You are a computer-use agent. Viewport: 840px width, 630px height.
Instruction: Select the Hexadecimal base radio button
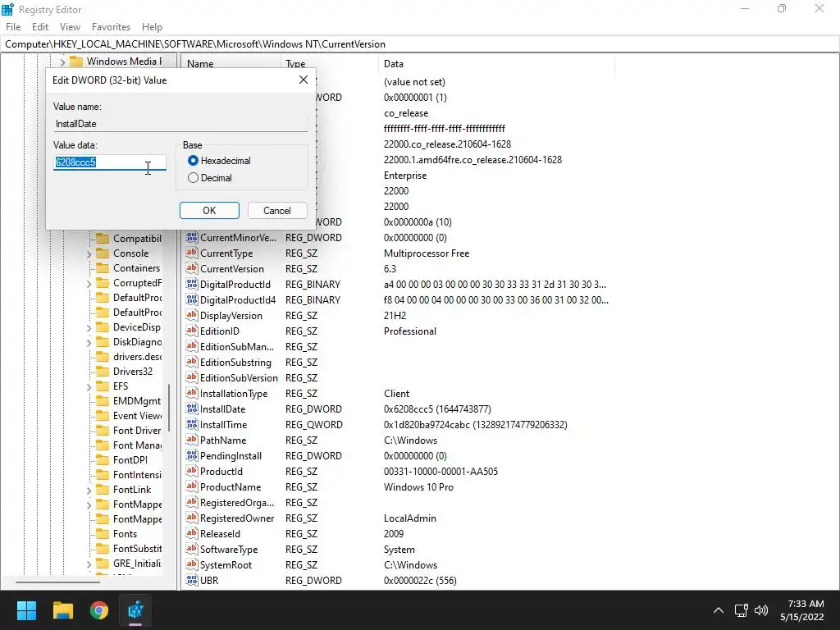[x=193, y=161]
